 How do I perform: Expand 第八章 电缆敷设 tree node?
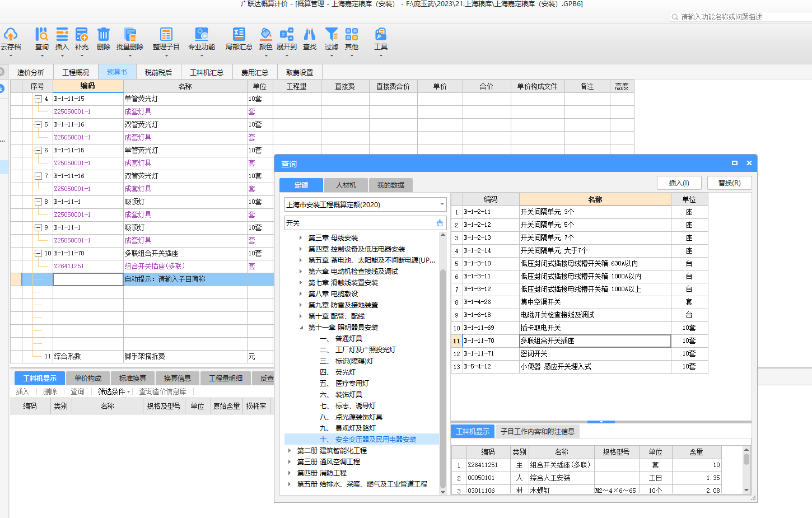click(x=301, y=294)
